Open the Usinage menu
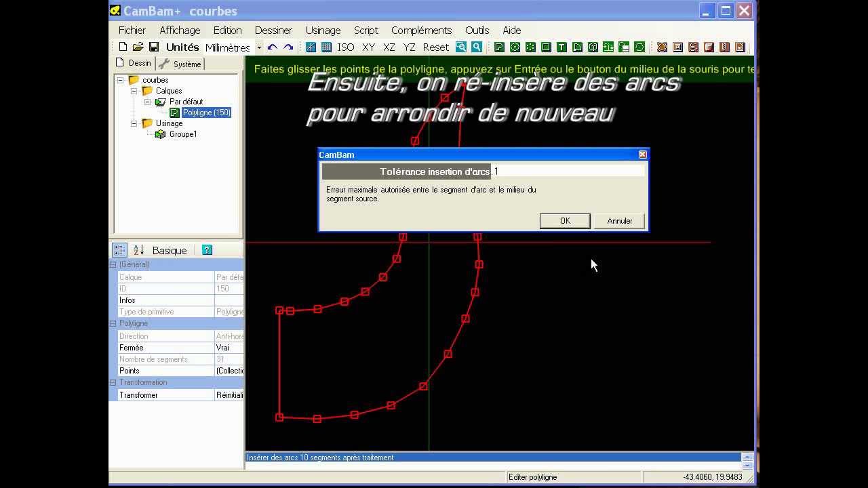868x488 pixels. coord(323,30)
